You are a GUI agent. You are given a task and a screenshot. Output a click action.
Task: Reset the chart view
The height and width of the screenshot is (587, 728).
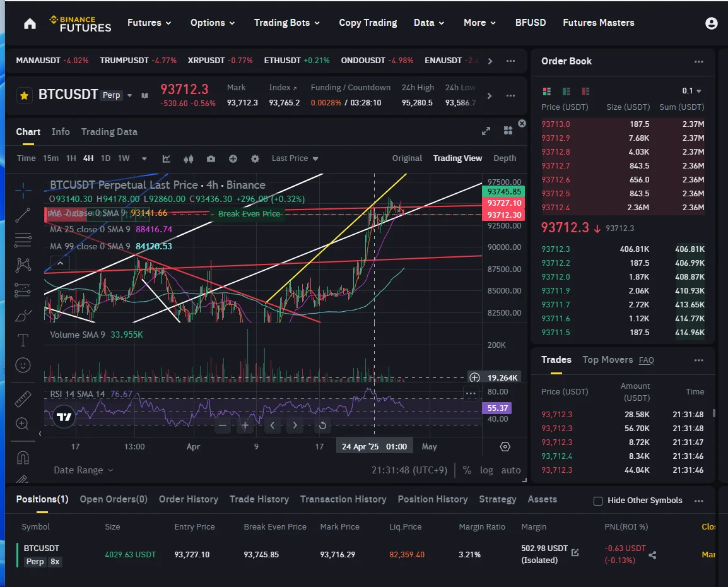(322, 425)
